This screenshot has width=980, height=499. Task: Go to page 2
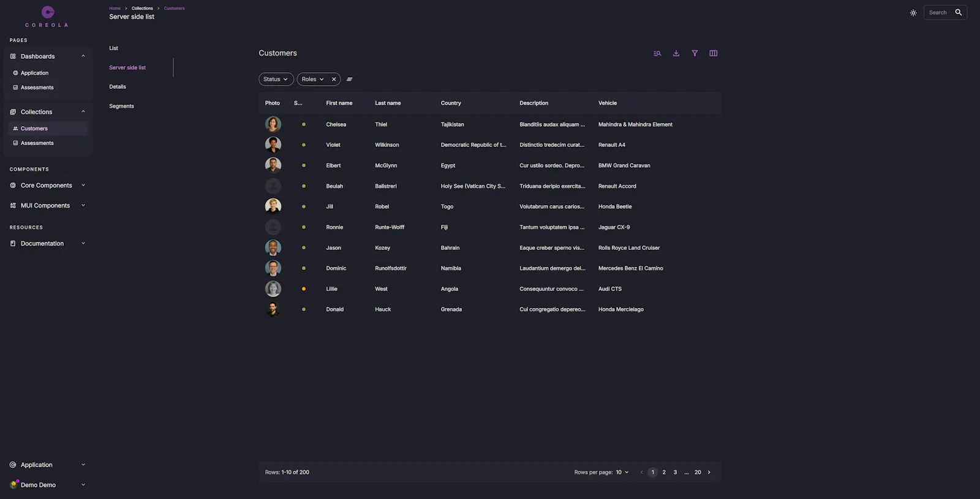pyautogui.click(x=664, y=472)
